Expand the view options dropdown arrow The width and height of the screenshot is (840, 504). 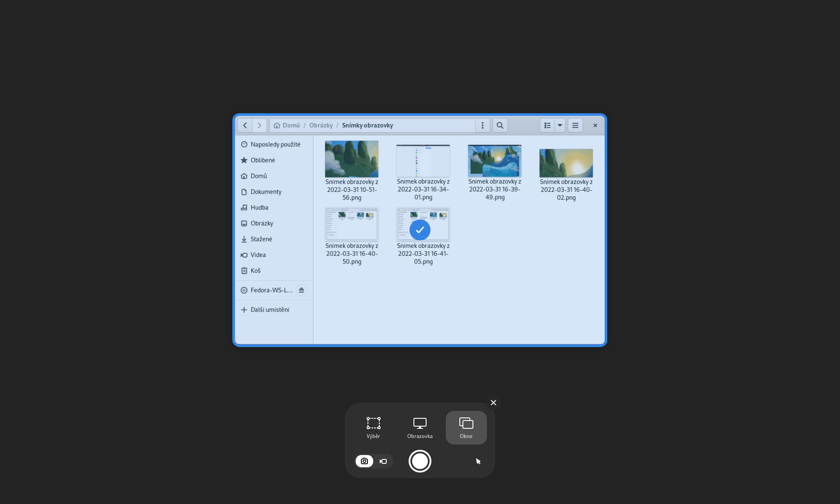(x=560, y=125)
